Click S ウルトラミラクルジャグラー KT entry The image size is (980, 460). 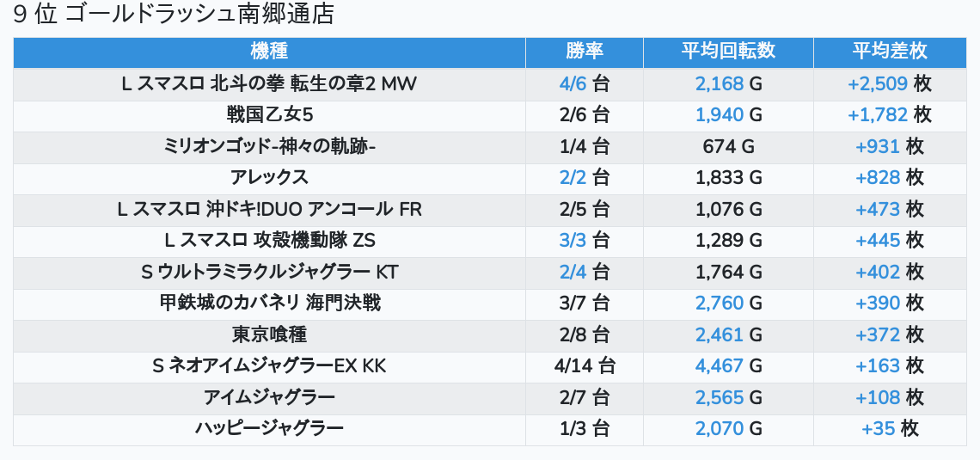[269, 272]
